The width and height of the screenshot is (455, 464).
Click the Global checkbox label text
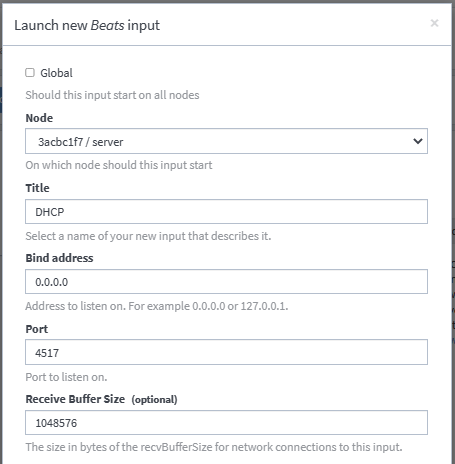pyautogui.click(x=56, y=73)
